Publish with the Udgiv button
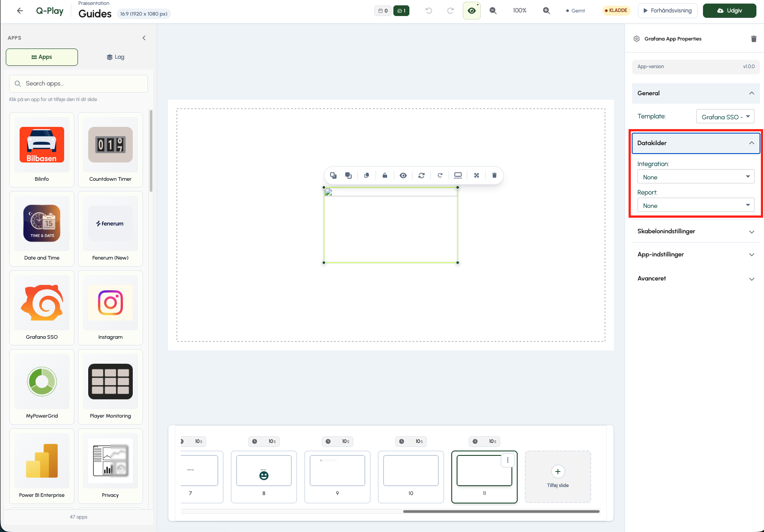Image resolution: width=764 pixels, height=532 pixels. pyautogui.click(x=730, y=11)
